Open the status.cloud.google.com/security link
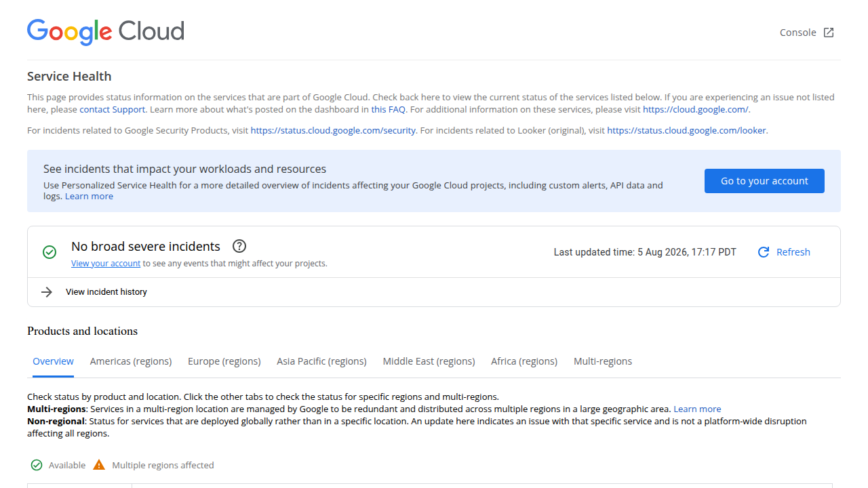Screen dimensions: 868x488 tap(333, 130)
